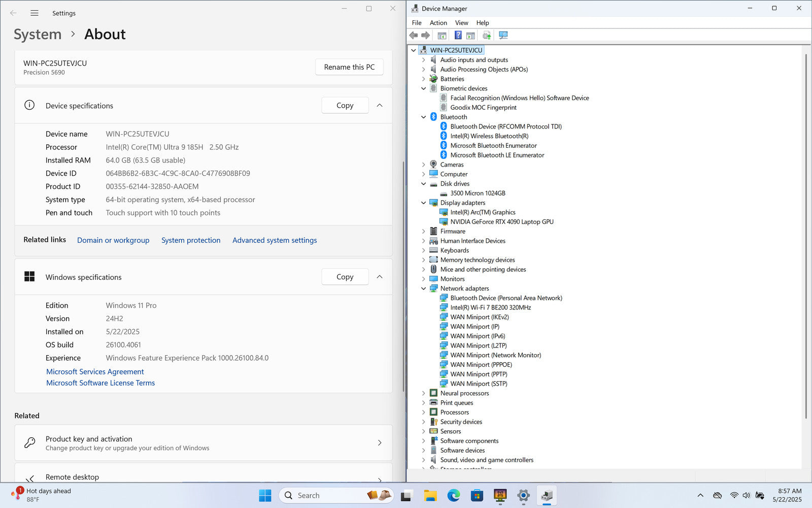
Task: Click the volume speaker icon in system tray
Action: 746,495
